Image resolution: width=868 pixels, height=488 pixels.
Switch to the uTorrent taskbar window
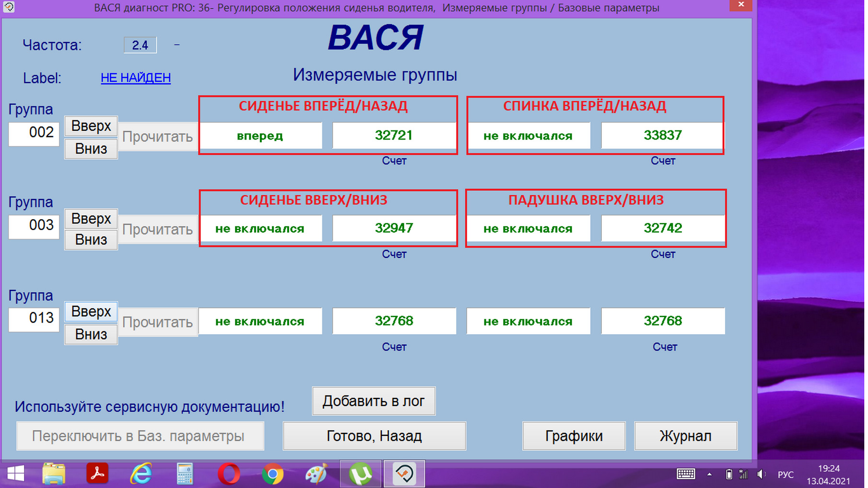point(361,475)
